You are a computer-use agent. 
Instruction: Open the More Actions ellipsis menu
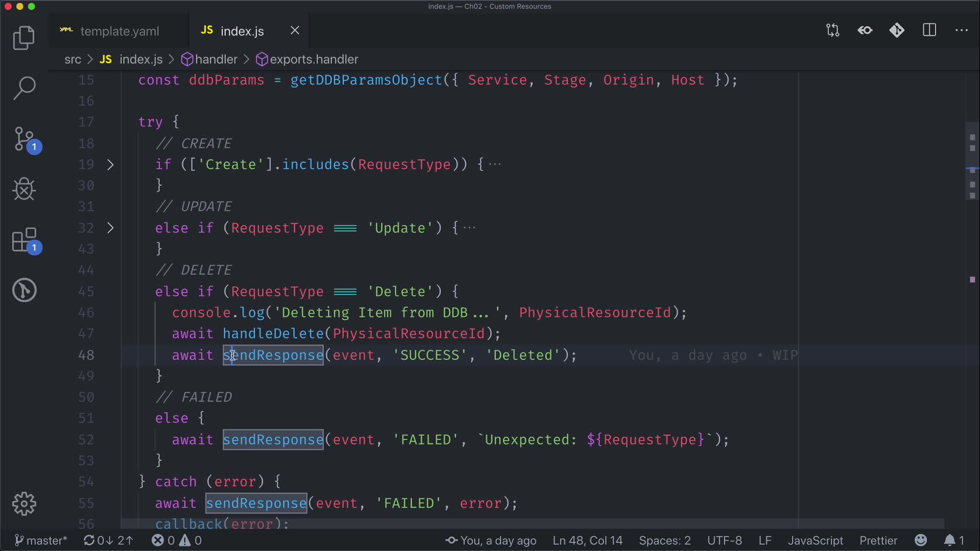tap(962, 31)
